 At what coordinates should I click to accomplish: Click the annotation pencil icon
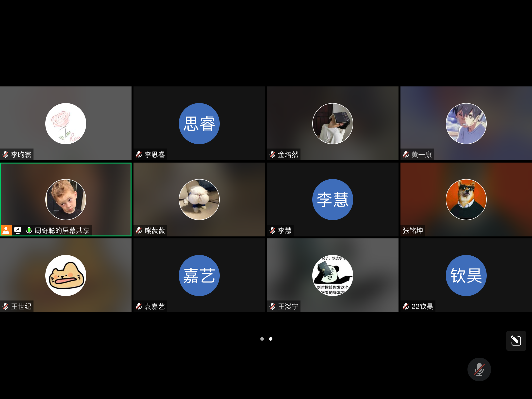516,341
